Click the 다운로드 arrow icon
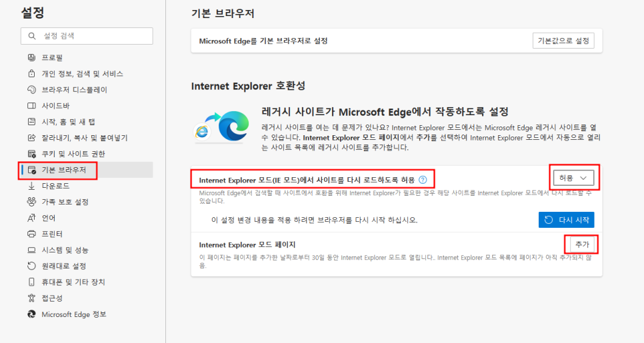The height and width of the screenshot is (343, 644). (31, 186)
